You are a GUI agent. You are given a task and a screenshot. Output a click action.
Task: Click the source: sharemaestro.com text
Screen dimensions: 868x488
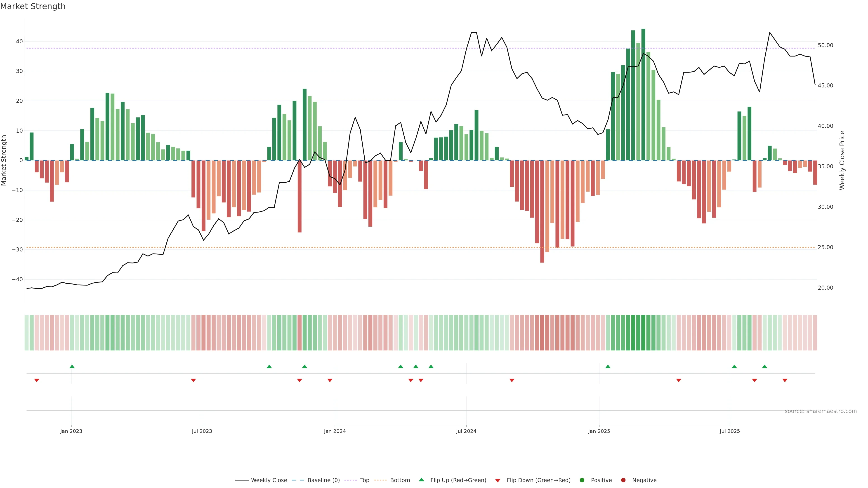point(821,411)
